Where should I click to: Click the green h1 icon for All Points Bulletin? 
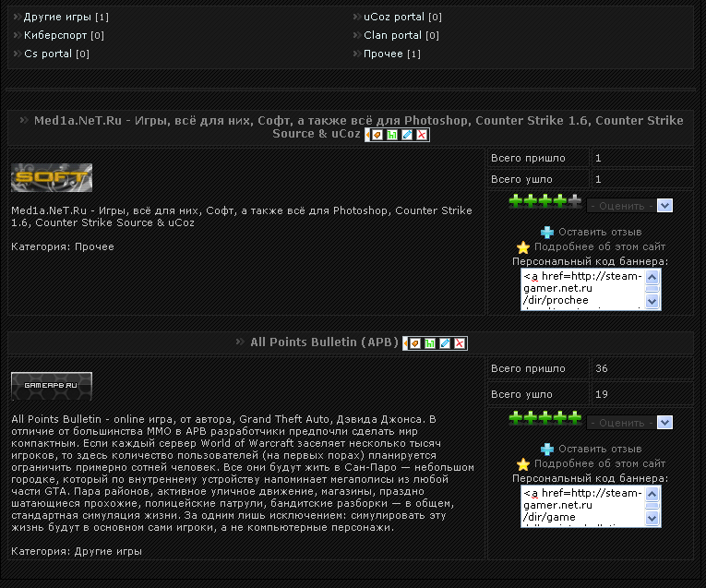coord(430,343)
